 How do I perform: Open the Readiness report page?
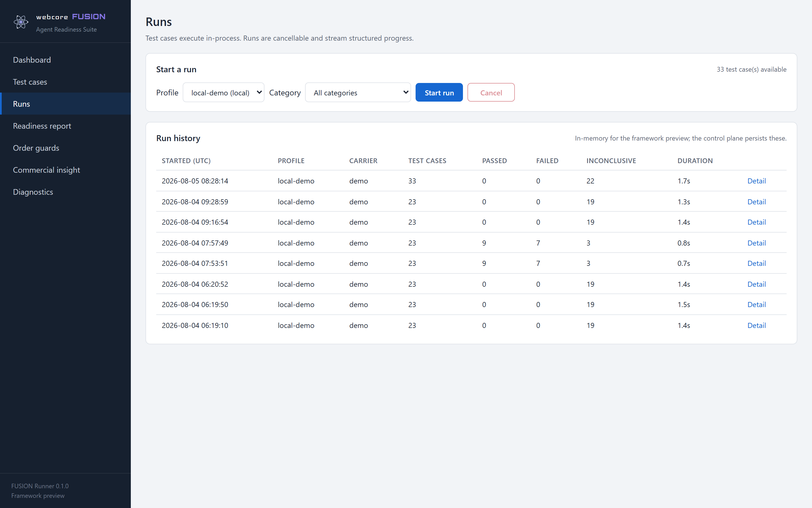(65, 126)
